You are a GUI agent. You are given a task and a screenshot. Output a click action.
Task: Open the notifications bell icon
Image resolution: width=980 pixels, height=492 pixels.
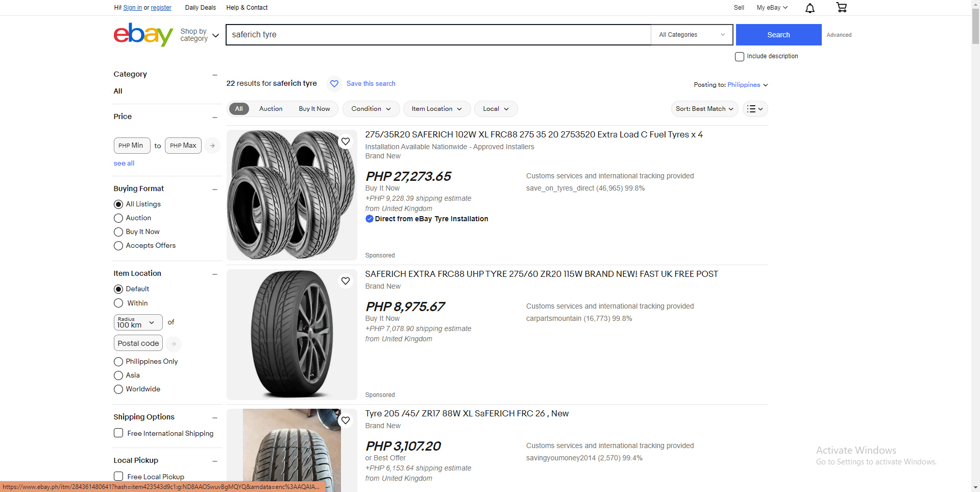810,8
